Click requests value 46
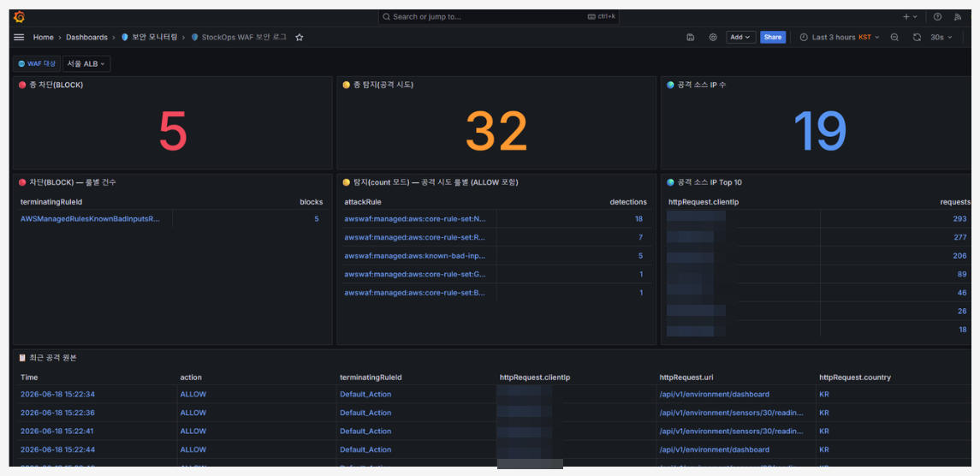The height and width of the screenshot is (476, 980). 962,293
